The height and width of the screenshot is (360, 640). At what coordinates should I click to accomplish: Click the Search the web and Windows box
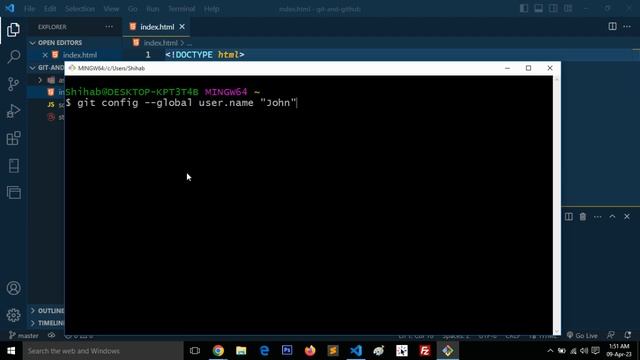(x=103, y=351)
